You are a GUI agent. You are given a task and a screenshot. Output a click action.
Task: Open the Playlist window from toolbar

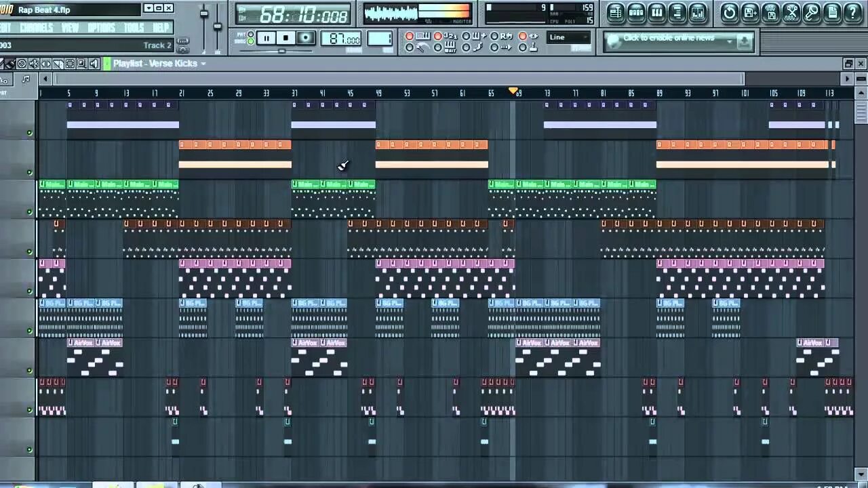tap(616, 12)
